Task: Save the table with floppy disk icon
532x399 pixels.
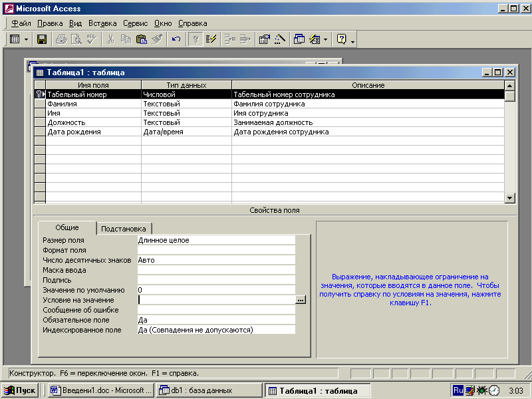Action: coord(42,39)
